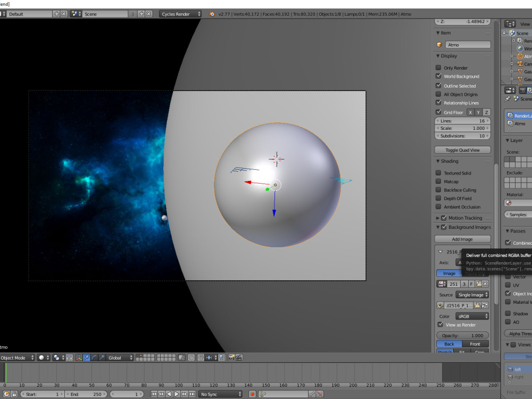Unlink the background image datablock with X
This screenshot has height=399, width=532.
(x=486, y=284)
